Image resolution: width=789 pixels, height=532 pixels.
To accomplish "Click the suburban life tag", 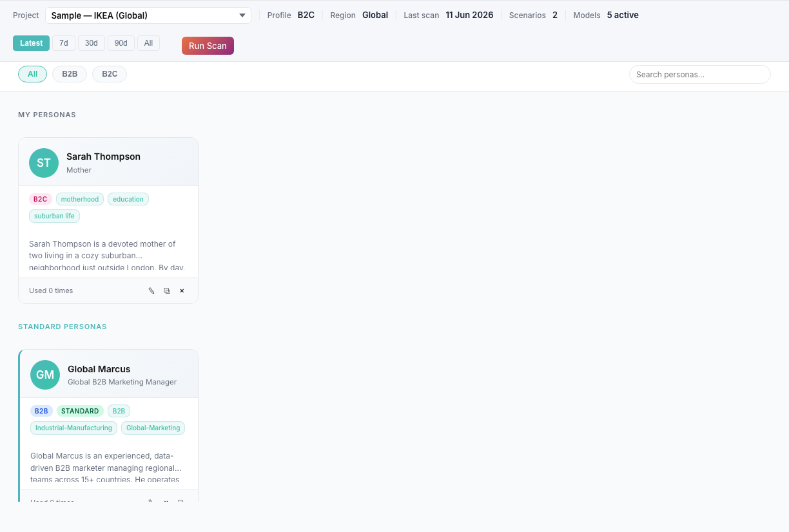I will click(x=54, y=216).
